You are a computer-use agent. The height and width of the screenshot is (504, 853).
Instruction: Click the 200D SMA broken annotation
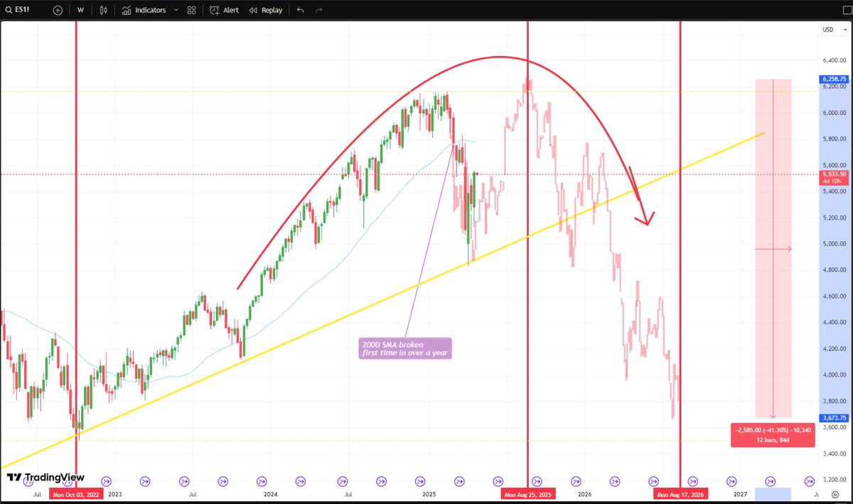[404, 348]
